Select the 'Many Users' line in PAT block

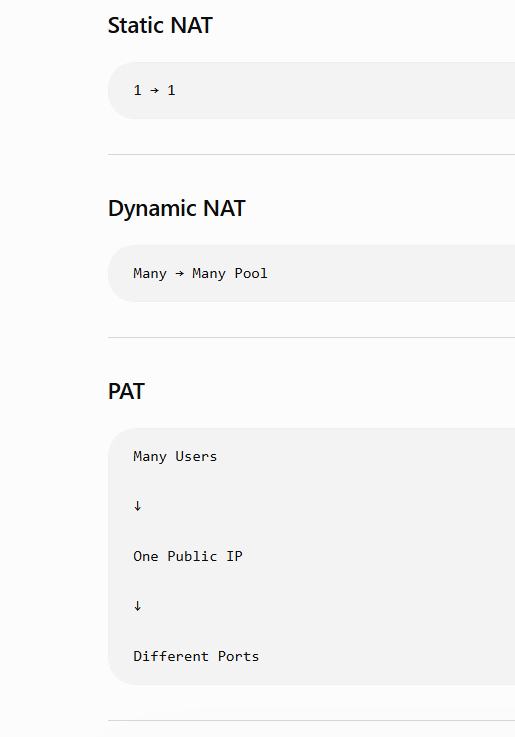pyautogui.click(x=175, y=457)
